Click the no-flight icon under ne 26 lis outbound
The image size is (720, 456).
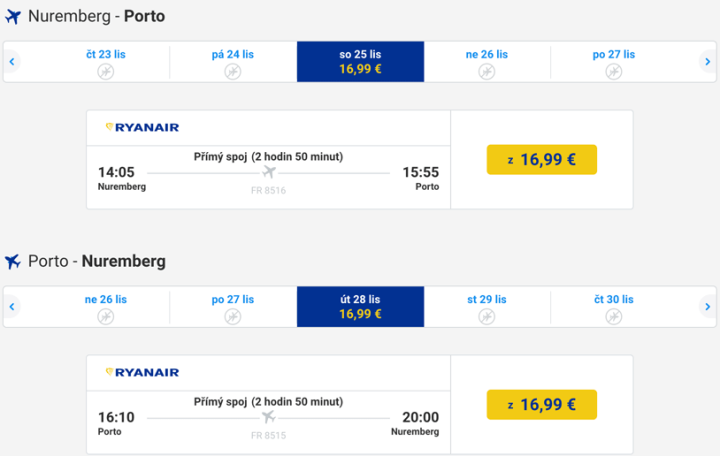click(487, 71)
